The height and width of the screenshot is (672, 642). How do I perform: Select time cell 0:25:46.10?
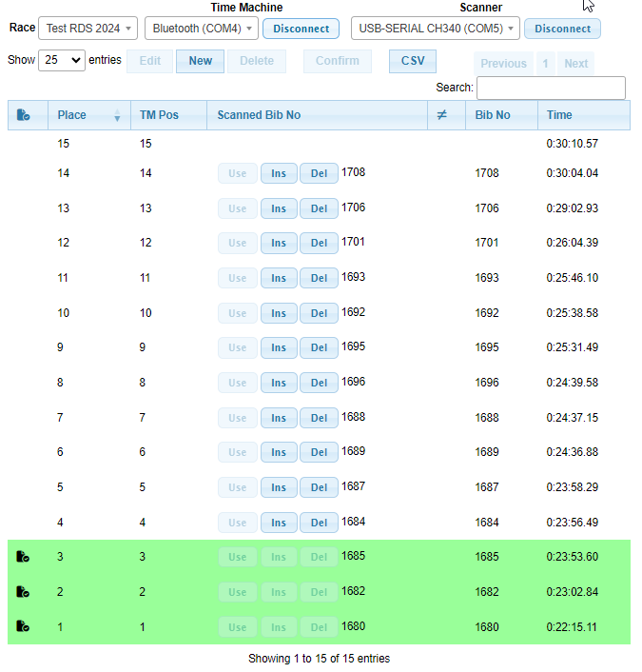pos(573,278)
